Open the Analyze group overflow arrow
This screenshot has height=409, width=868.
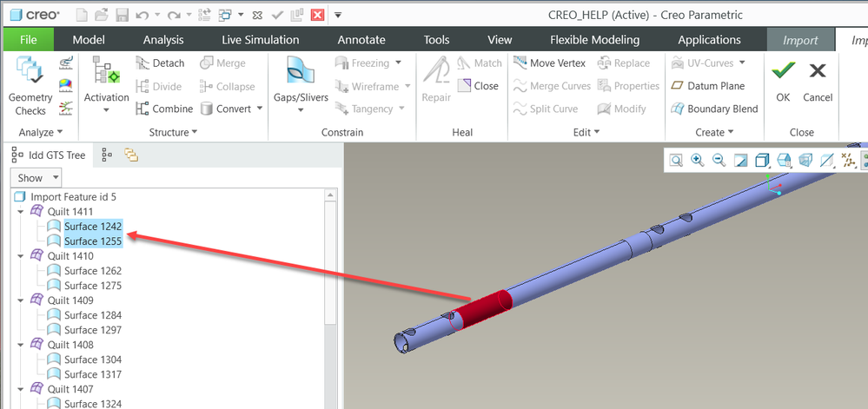pyautogui.click(x=59, y=132)
